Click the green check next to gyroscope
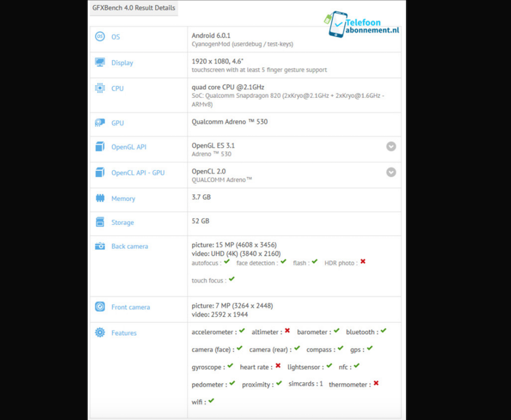This screenshot has width=511, height=420. pos(230,366)
